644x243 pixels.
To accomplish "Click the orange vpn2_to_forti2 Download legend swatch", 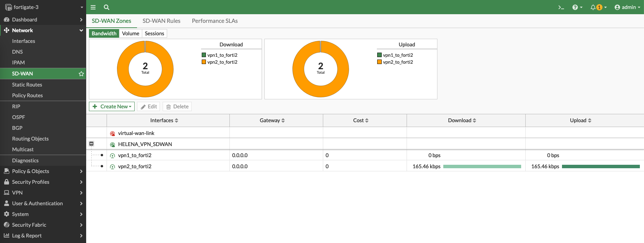I will click(x=204, y=62).
